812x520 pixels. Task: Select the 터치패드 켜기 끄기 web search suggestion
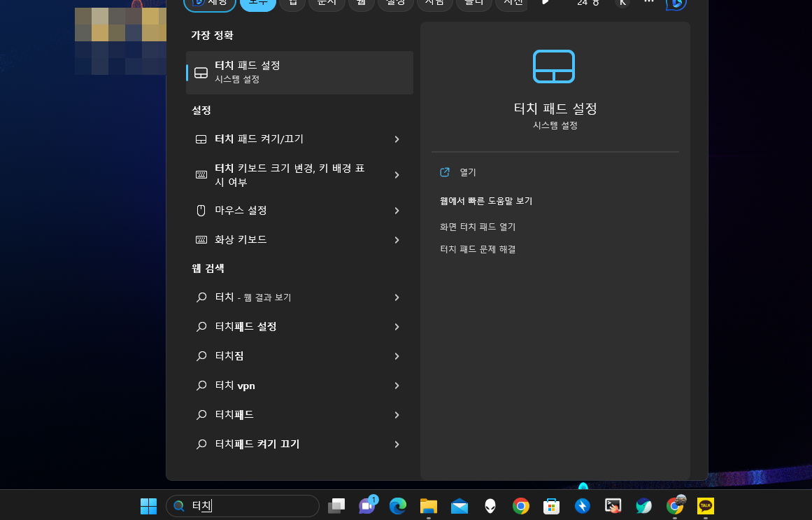click(299, 444)
